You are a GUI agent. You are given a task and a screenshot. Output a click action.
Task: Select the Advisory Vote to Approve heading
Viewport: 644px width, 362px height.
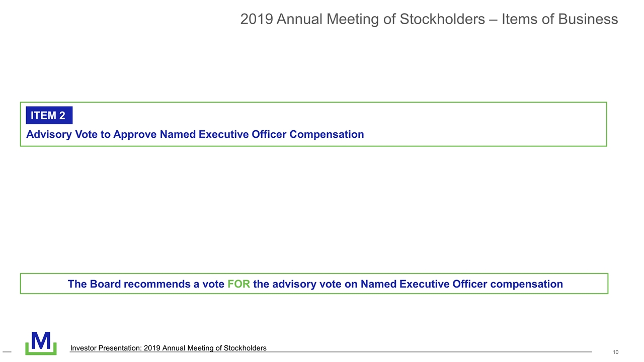click(195, 134)
